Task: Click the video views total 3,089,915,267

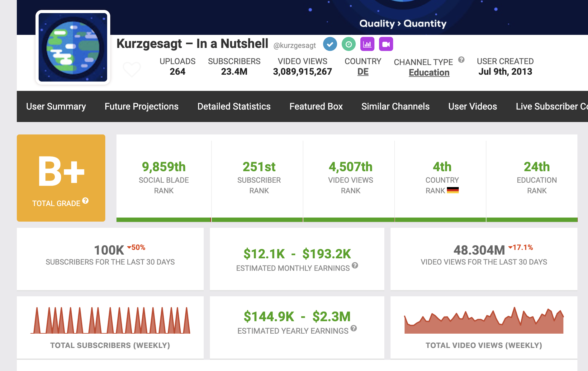Action: pyautogui.click(x=302, y=72)
